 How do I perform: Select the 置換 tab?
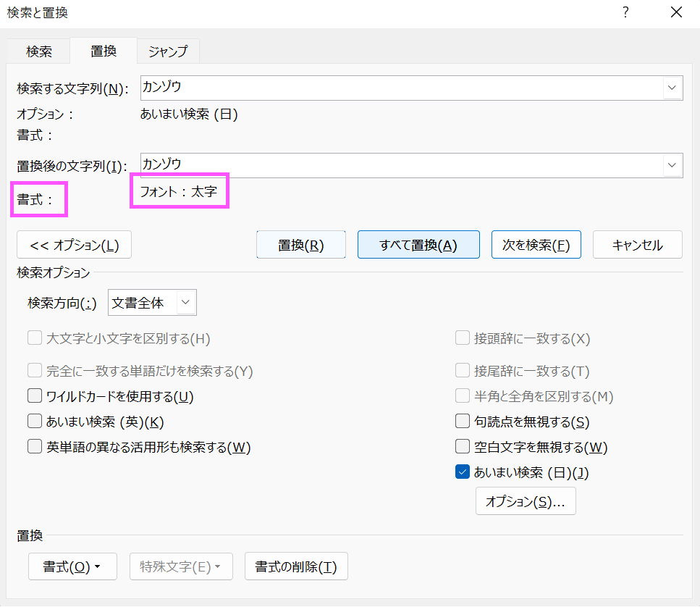(x=103, y=51)
